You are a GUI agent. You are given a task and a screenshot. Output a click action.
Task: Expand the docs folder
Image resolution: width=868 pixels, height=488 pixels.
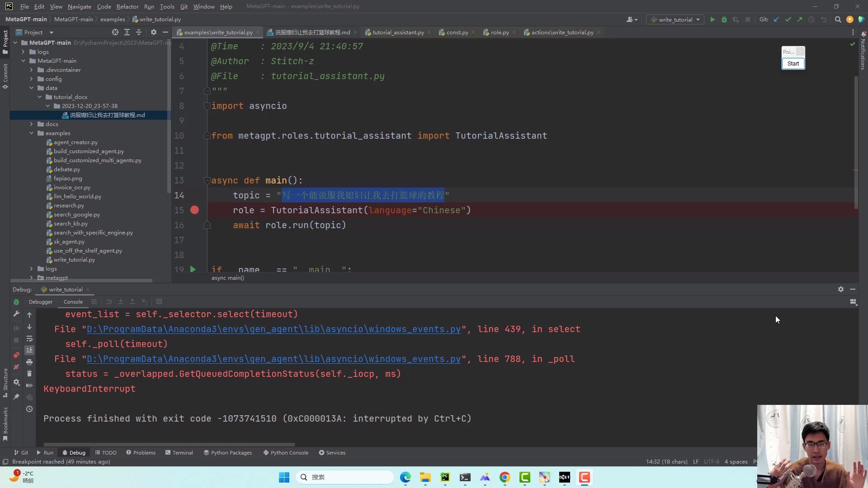point(31,124)
